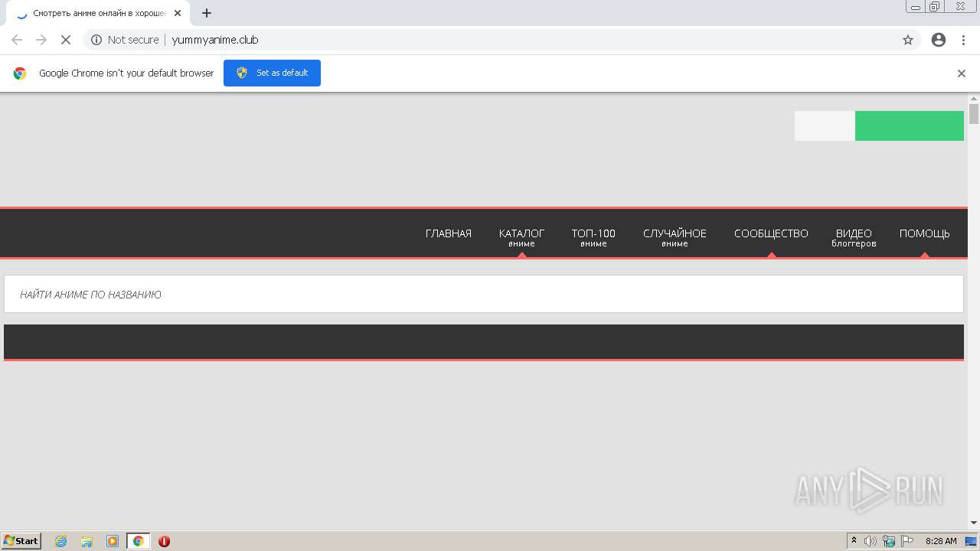Click the green button at top right
Screen dimensions: 980x551
[910, 126]
